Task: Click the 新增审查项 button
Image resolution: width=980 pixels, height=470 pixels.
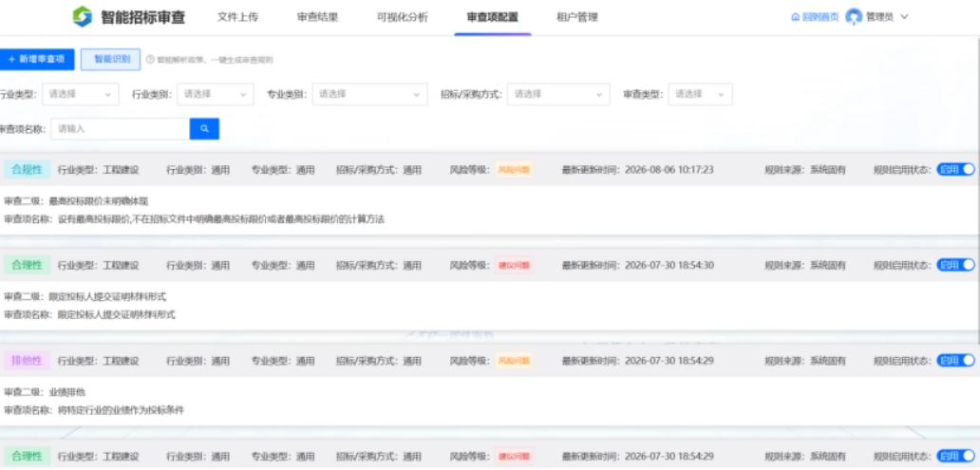Action: (x=37, y=60)
